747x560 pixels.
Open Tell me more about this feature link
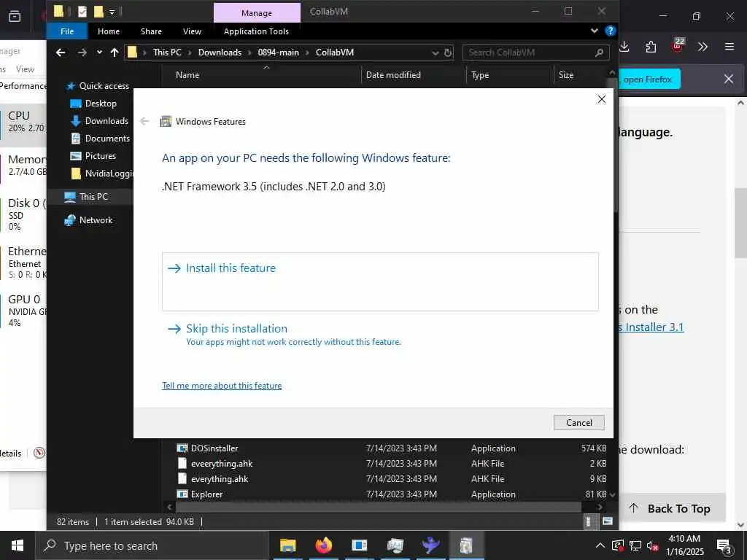(x=222, y=386)
